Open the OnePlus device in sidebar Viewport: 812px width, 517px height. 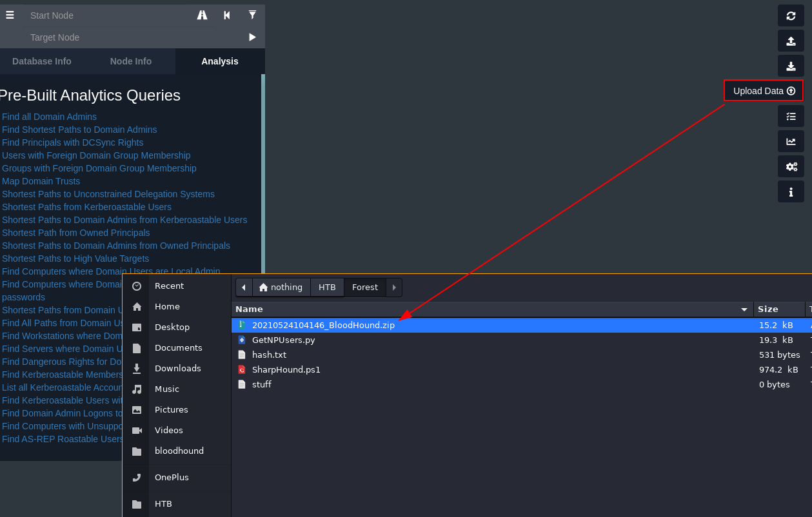[177, 477]
